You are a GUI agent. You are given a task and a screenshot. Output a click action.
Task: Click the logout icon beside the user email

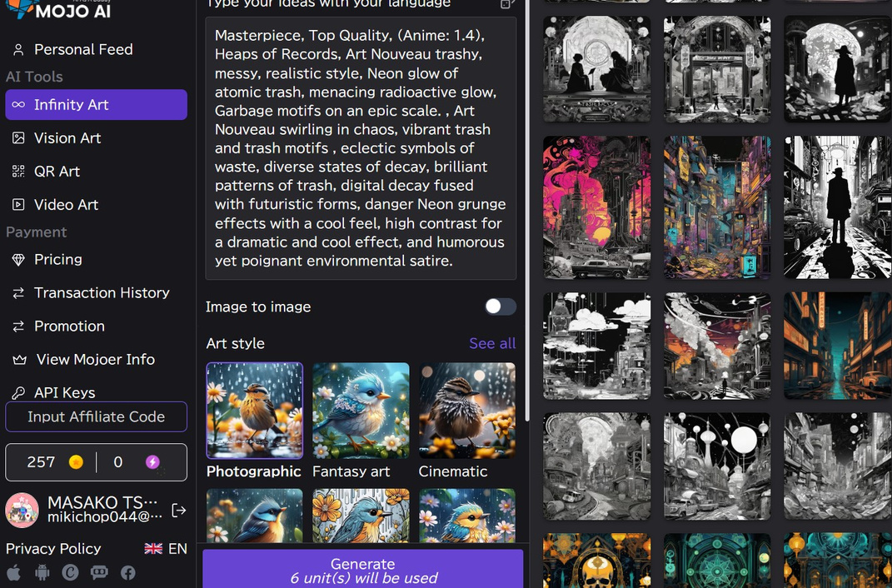(x=178, y=510)
